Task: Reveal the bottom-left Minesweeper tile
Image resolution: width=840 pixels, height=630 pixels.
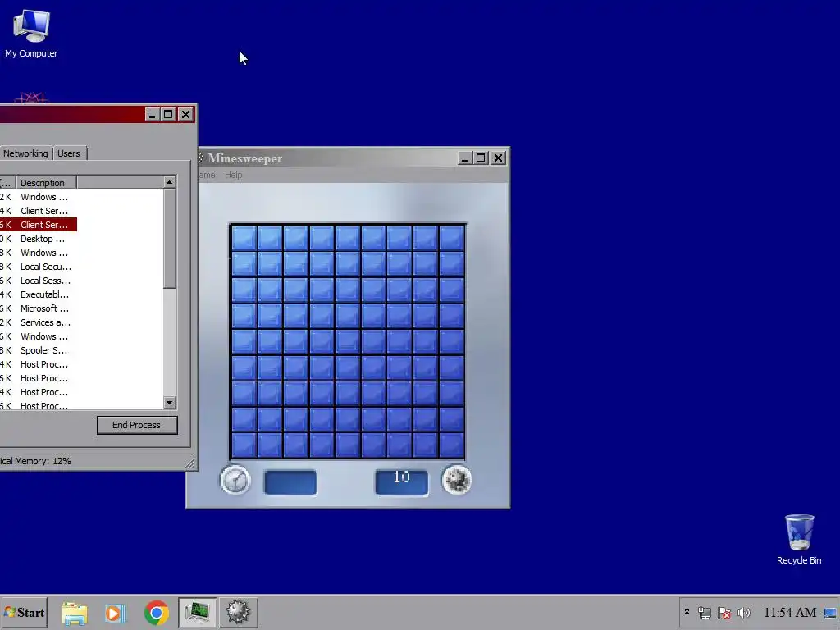Action: click(x=244, y=445)
